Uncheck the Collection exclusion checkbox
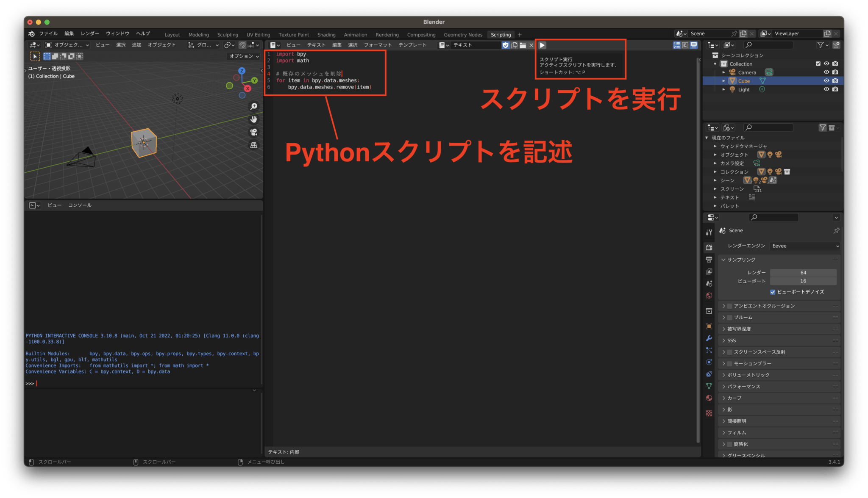Screen dimensions: 868x498 click(x=818, y=64)
